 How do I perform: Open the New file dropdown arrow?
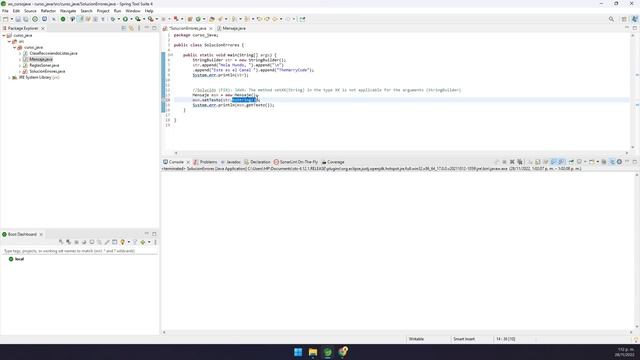coord(11,19)
